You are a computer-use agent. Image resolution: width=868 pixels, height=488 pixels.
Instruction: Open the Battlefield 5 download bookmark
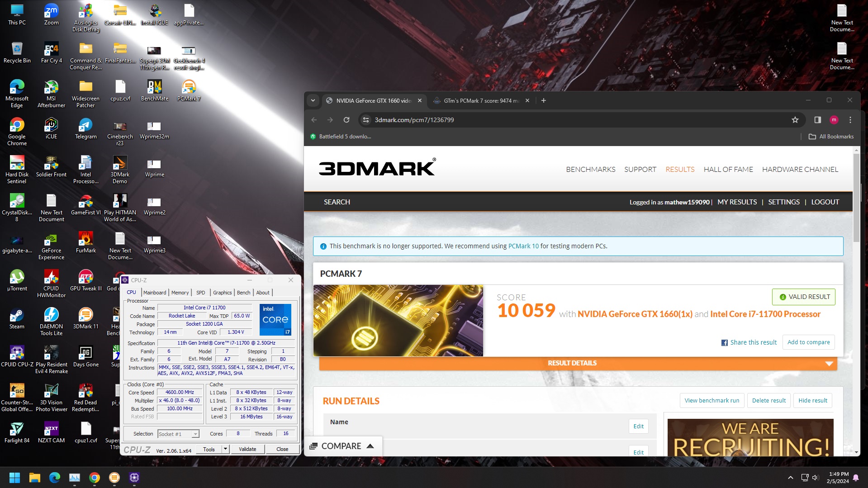pos(341,137)
